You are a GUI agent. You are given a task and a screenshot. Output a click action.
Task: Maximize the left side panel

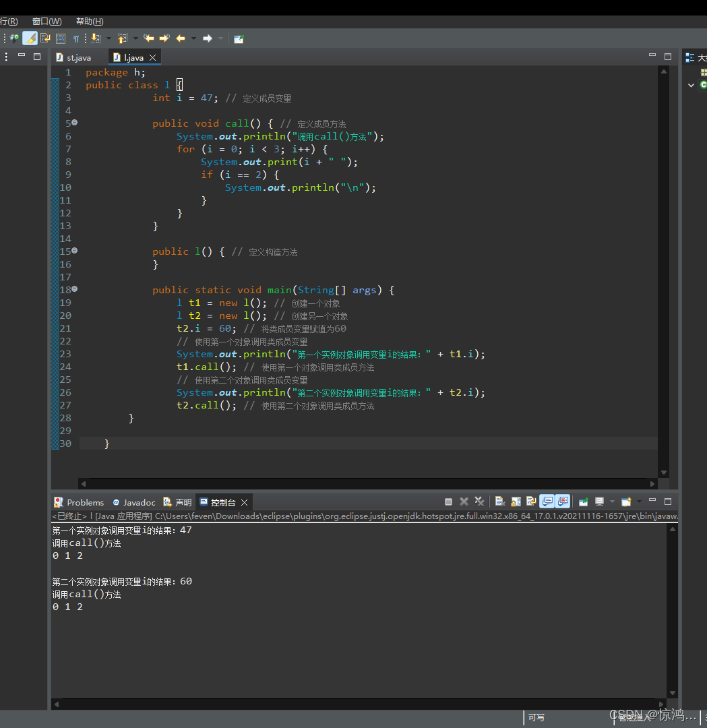click(37, 56)
